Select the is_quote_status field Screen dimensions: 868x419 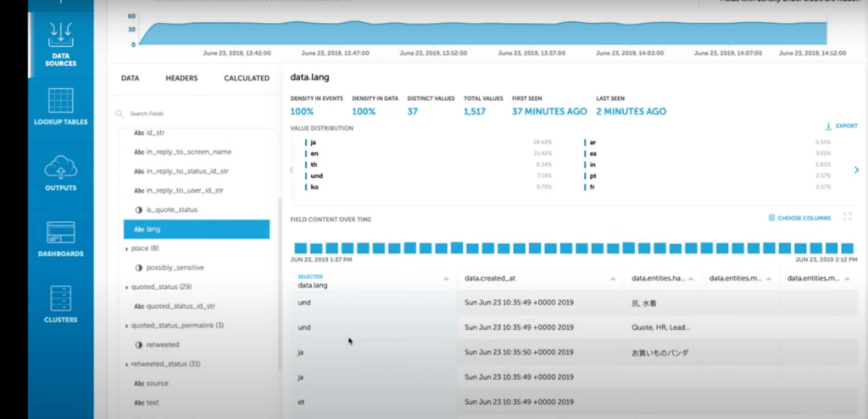click(x=171, y=209)
